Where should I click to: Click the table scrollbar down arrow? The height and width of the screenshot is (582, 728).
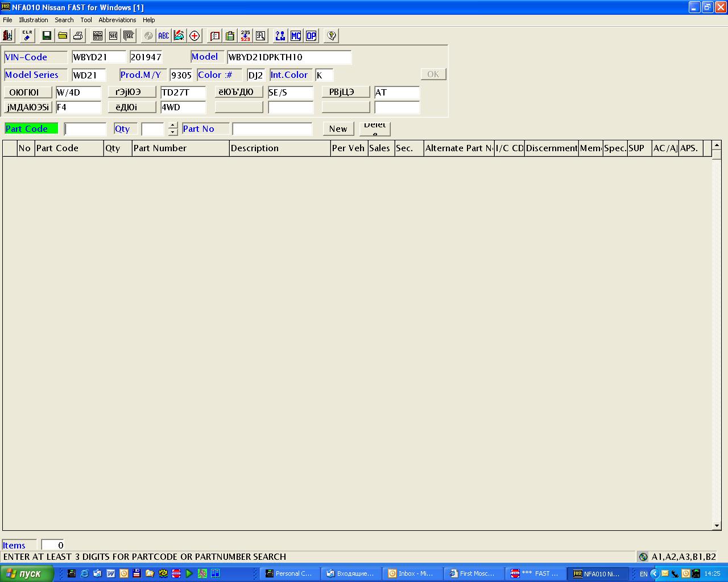717,526
